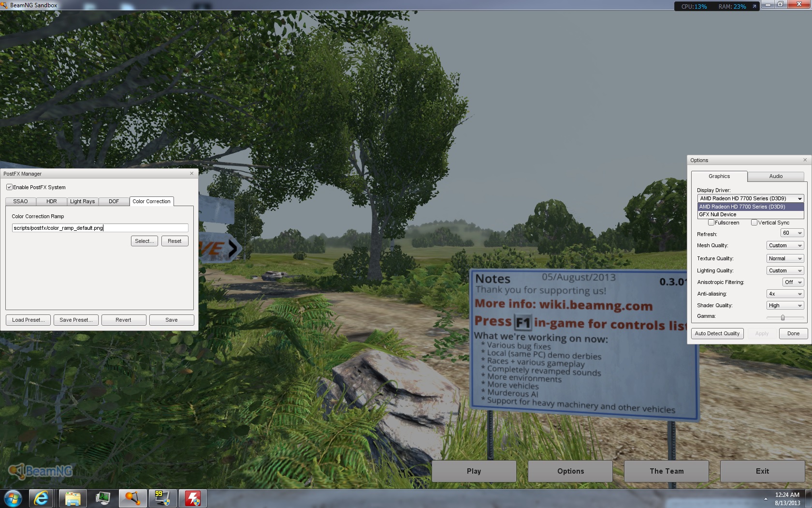Revert PostFX changes

point(123,320)
